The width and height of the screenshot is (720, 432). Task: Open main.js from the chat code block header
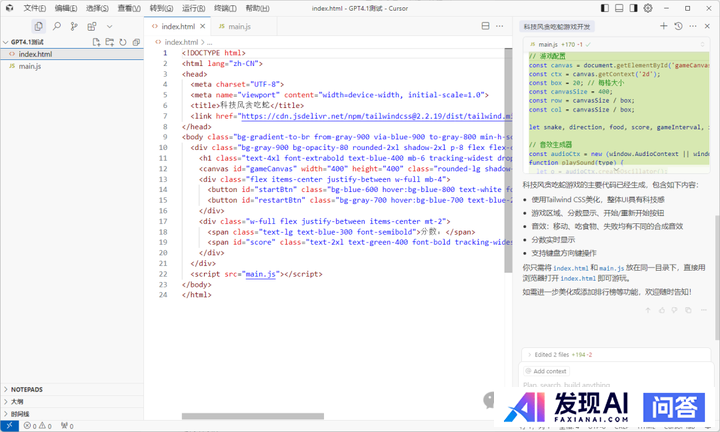tap(548, 45)
